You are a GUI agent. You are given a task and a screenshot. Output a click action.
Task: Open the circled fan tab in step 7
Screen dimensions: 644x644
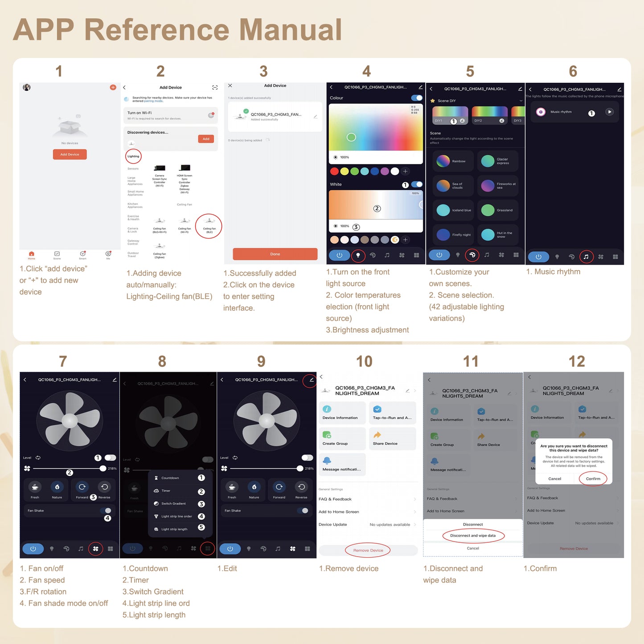[95, 549]
